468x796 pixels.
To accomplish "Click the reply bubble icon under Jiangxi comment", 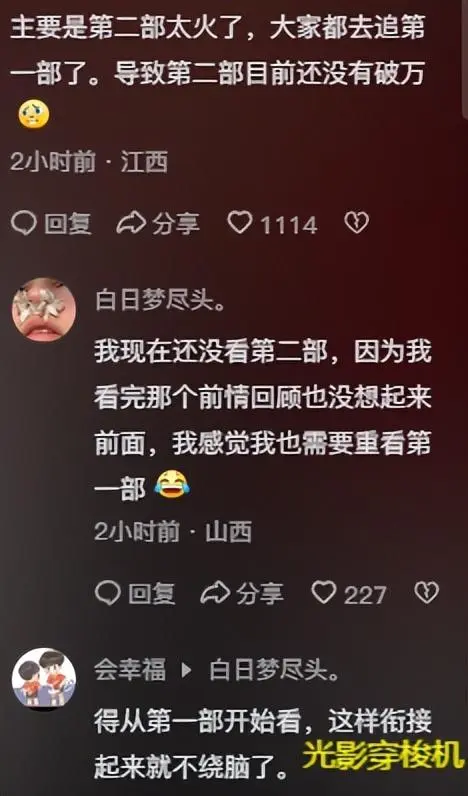I will click(x=23, y=223).
